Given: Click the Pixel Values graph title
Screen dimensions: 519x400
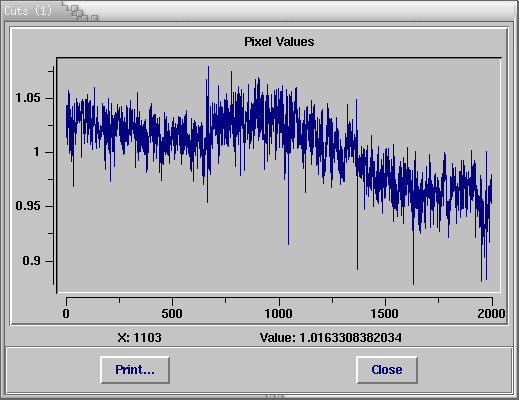Looking at the screenshot, I should pos(279,42).
